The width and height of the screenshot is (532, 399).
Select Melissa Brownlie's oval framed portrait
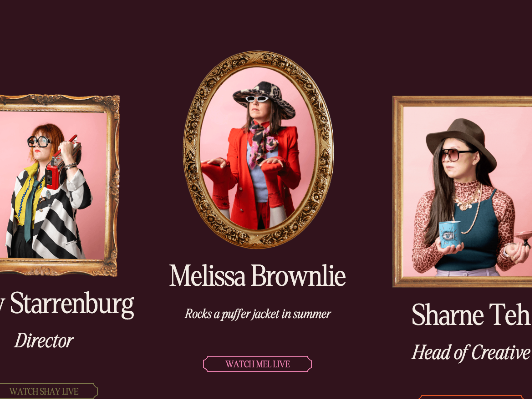(258, 149)
